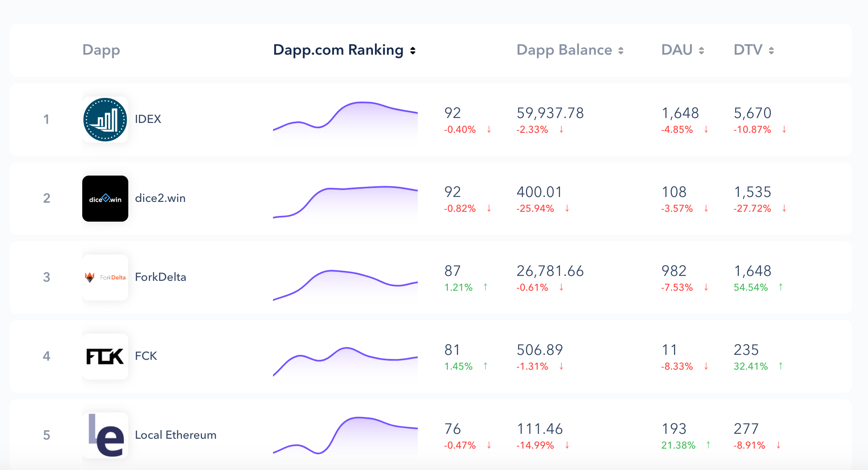Sort by Dapp.com Ranking arrows
Image resolution: width=868 pixels, height=470 pixels.
(413, 51)
